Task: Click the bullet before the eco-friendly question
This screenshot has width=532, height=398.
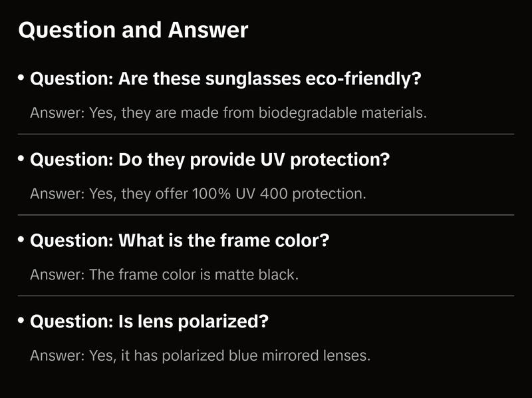Action: (21, 78)
